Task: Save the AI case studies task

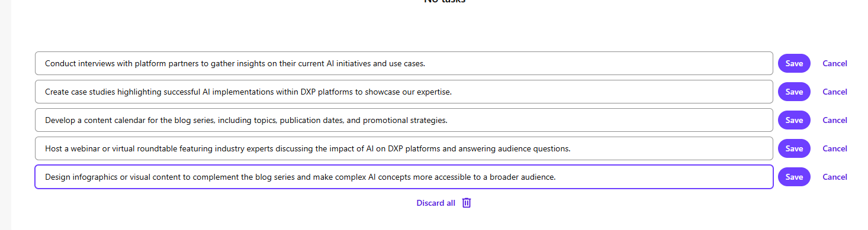Action: [x=794, y=92]
